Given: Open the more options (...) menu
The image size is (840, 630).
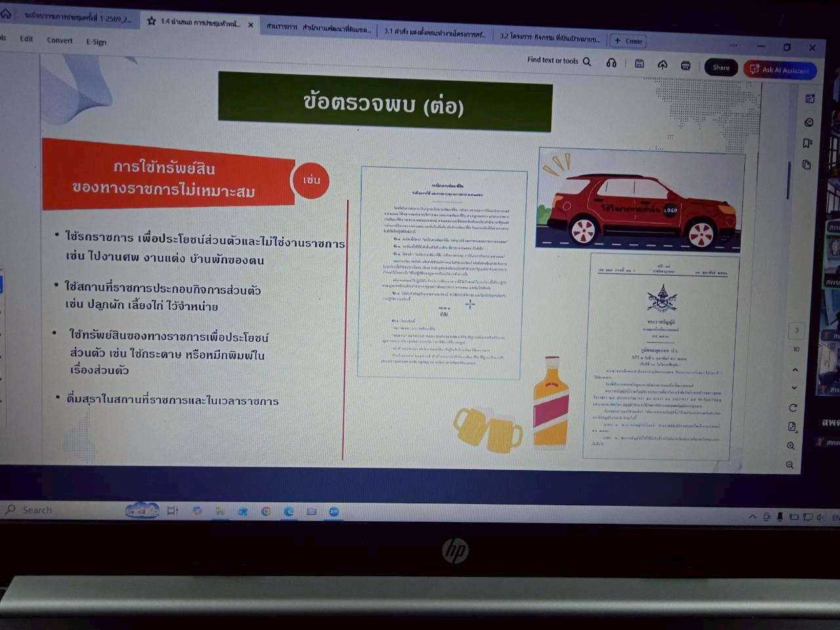Looking at the screenshot, I should (734, 45).
